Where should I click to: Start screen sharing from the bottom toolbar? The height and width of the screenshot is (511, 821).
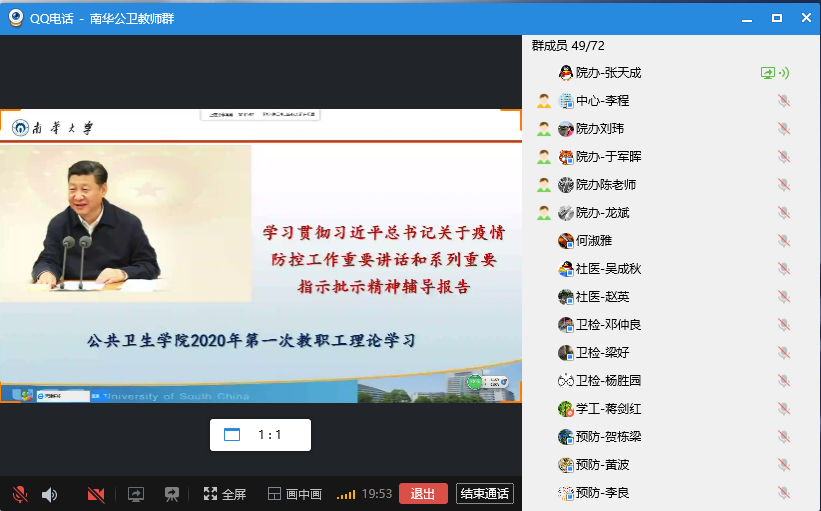click(x=135, y=494)
